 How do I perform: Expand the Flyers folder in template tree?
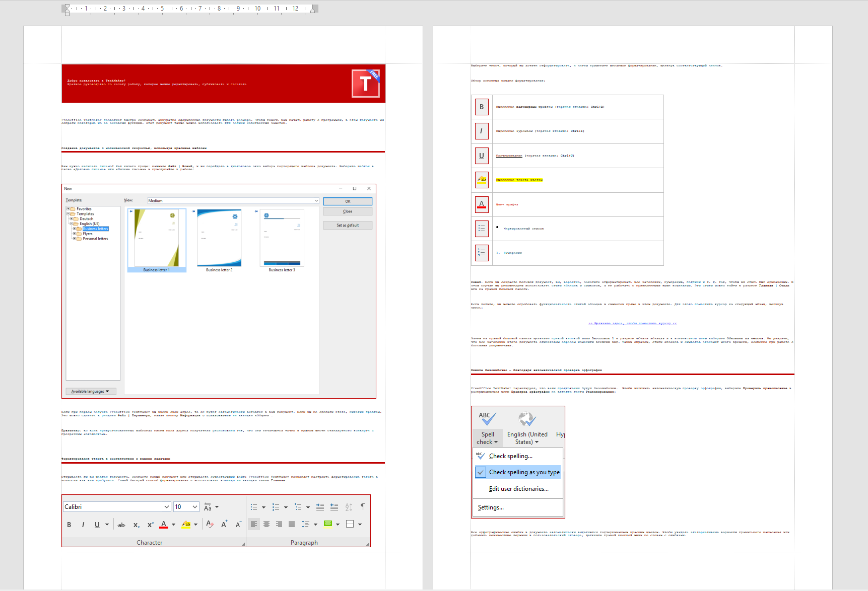[x=74, y=234]
